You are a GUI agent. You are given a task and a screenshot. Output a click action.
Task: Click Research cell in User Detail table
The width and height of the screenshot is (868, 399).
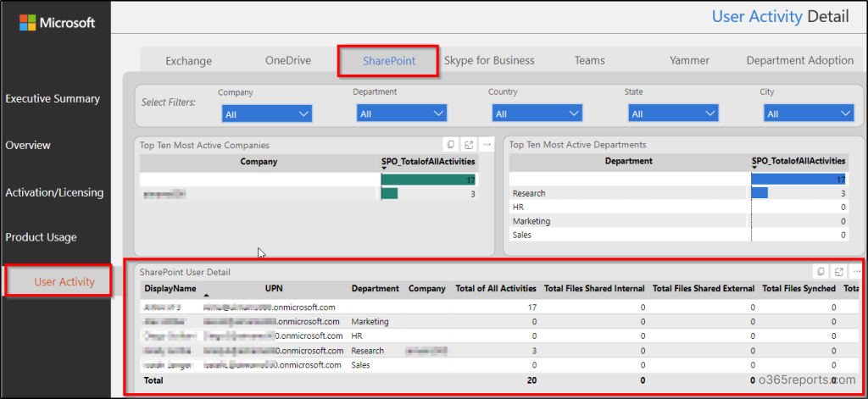tap(368, 351)
